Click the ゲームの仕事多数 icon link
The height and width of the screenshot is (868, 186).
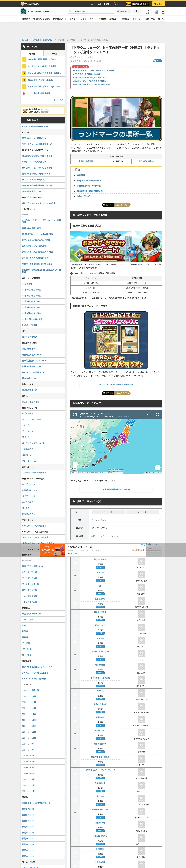[x=92, y=4]
